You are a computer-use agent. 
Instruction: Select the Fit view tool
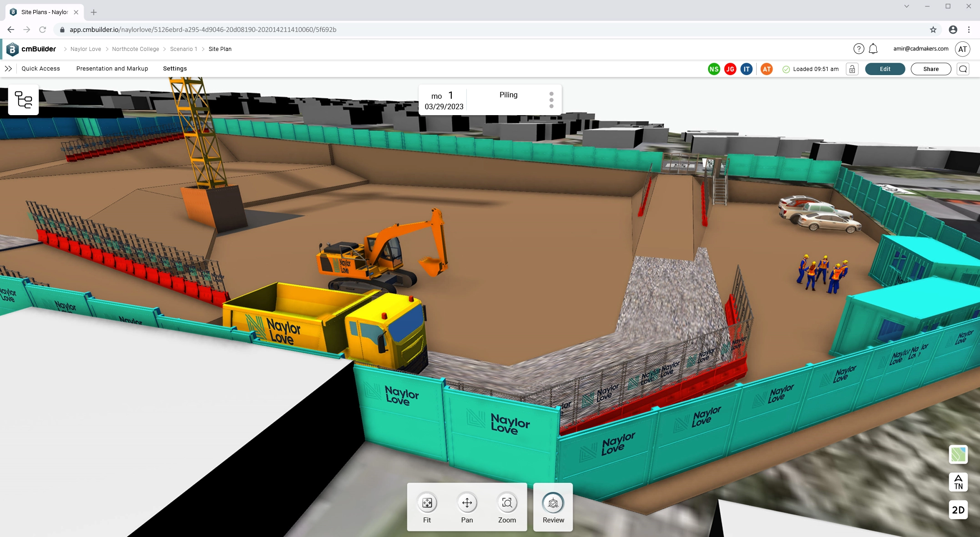pyautogui.click(x=427, y=503)
